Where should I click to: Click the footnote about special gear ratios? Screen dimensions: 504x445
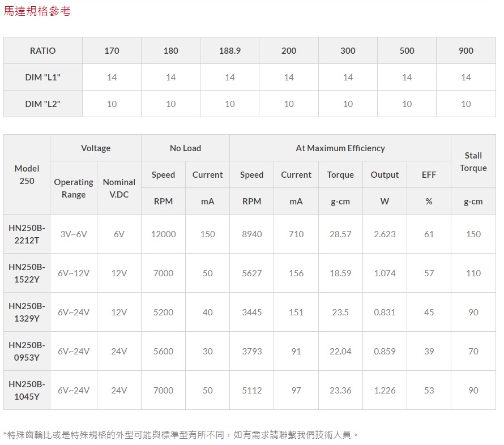pyautogui.click(x=181, y=435)
